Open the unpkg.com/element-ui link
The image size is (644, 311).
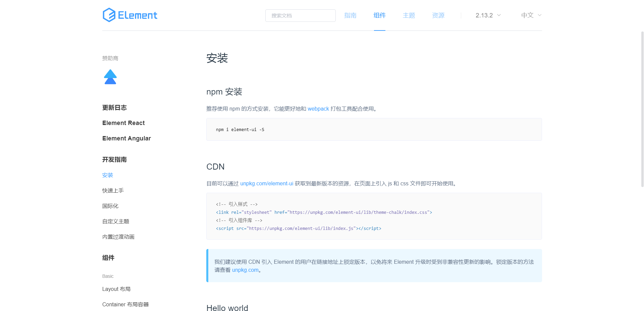click(x=266, y=184)
